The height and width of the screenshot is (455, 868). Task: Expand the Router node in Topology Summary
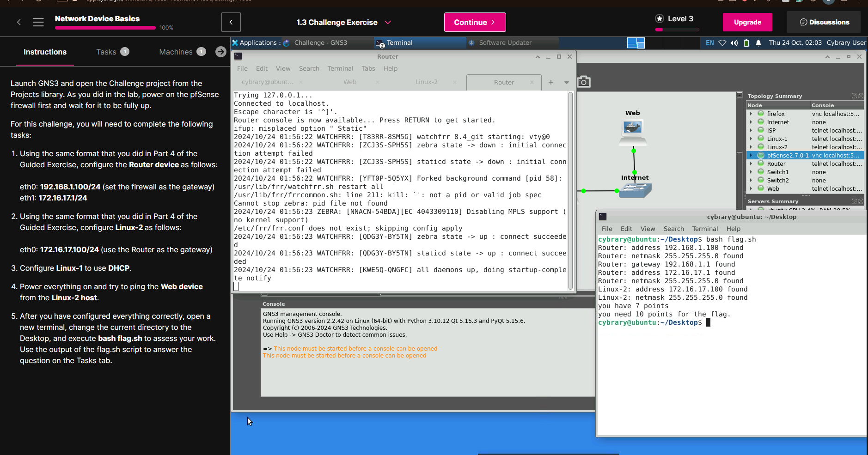click(x=751, y=164)
